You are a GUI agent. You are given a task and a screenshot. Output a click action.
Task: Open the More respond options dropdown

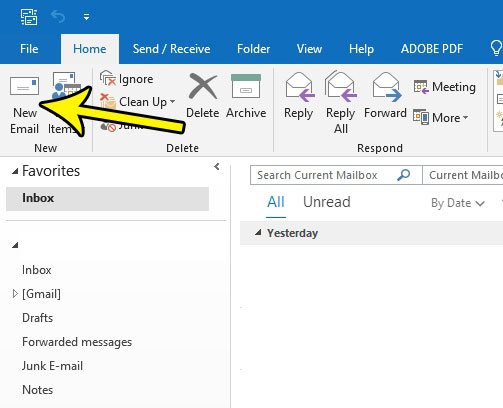[441, 118]
